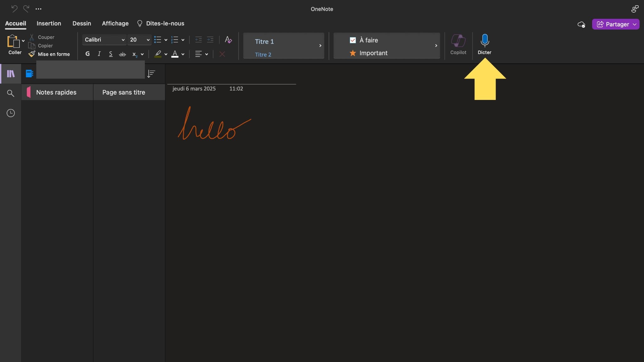This screenshot has height=362, width=644.
Task: Apply the Titre 1 style
Action: (264, 41)
